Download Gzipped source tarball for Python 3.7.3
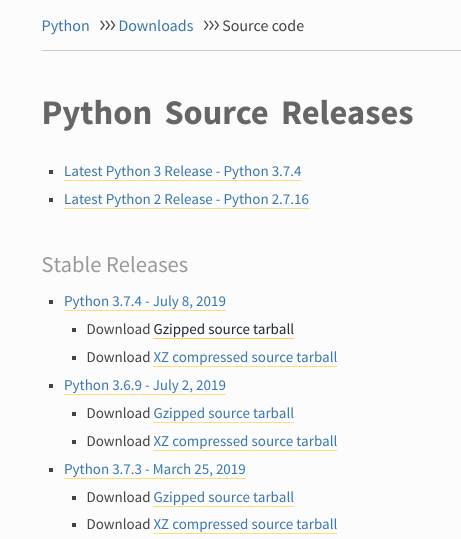The height and width of the screenshot is (539, 461). pyautogui.click(x=223, y=497)
